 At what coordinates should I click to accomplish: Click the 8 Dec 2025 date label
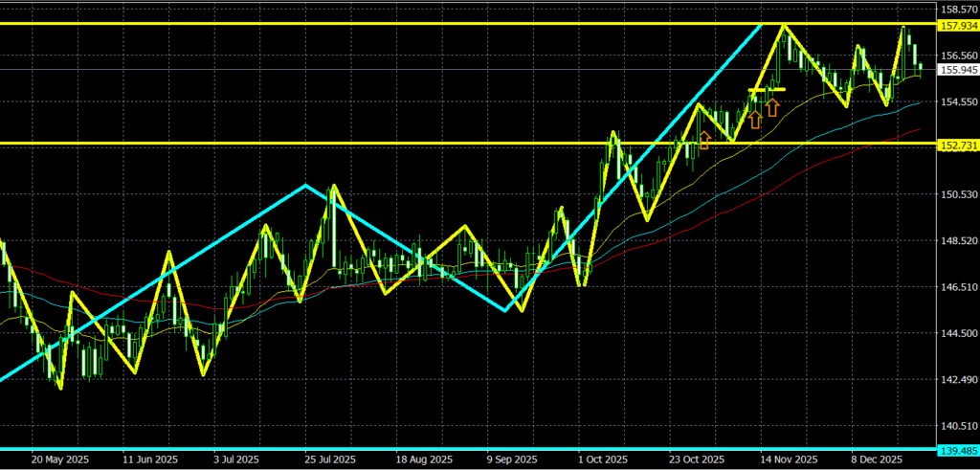pyautogui.click(x=876, y=459)
